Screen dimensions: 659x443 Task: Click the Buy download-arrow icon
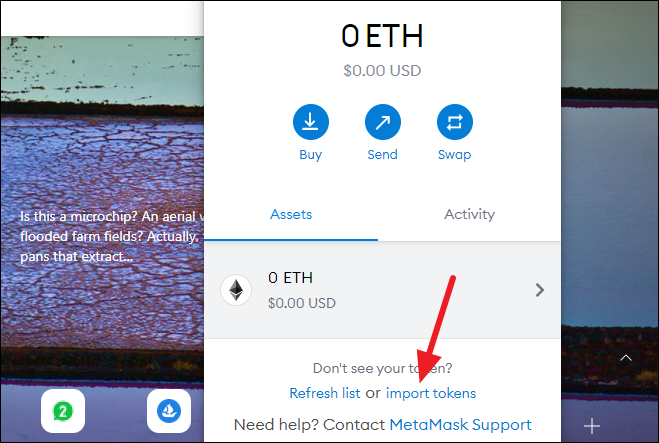tap(311, 122)
